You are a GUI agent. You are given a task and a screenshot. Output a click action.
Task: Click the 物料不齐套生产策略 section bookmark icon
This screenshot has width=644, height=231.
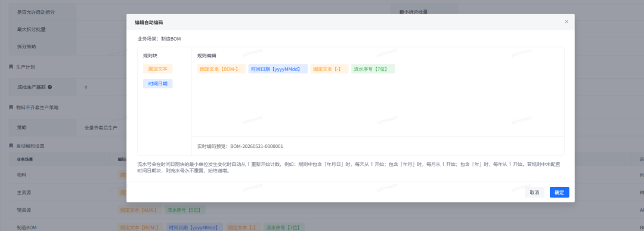click(x=11, y=107)
